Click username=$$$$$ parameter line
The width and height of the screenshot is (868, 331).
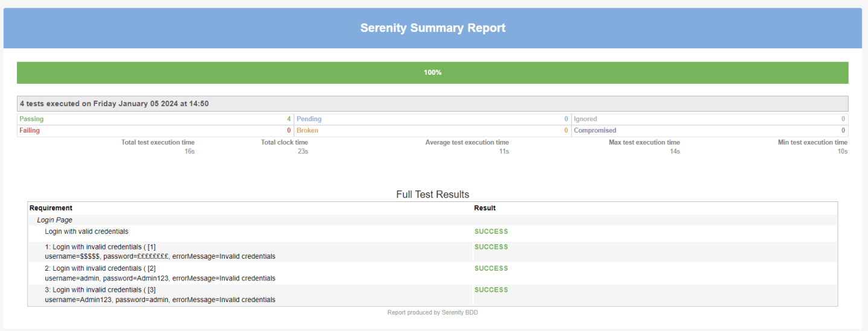[x=160, y=257]
